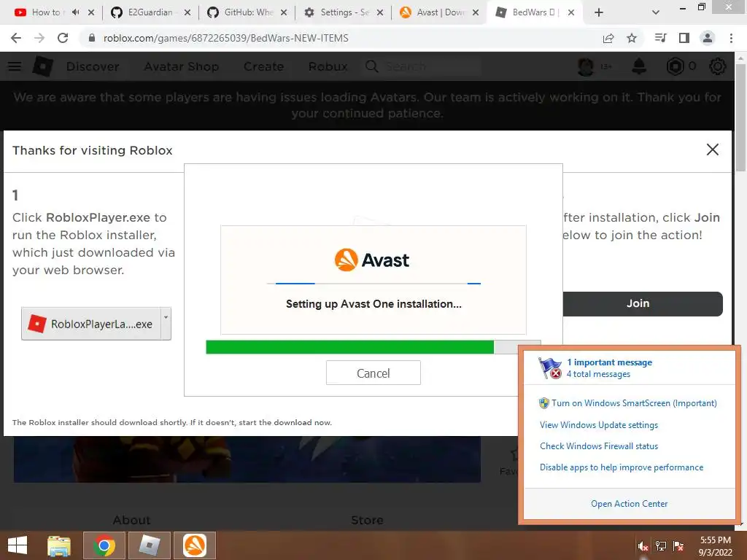This screenshot has height=560, width=747.
Task: Switch to the 'GitHub: Whe' tab
Action: [248, 12]
